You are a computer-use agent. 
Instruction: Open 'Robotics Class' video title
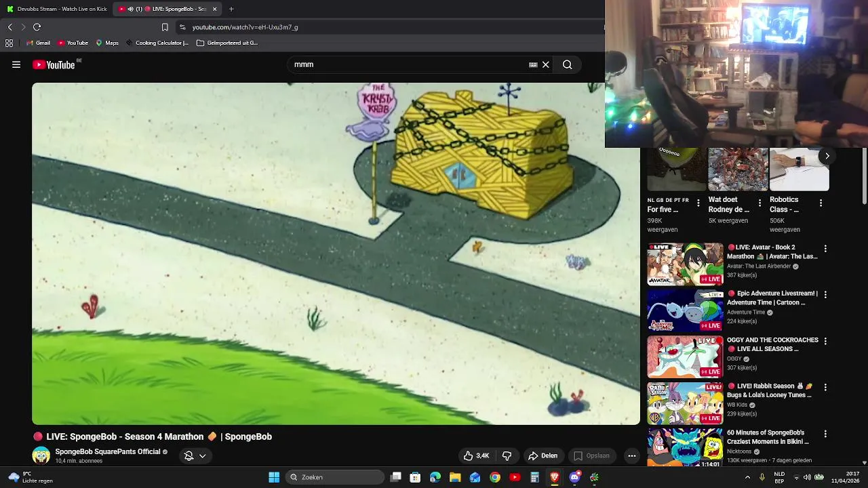[x=784, y=204]
